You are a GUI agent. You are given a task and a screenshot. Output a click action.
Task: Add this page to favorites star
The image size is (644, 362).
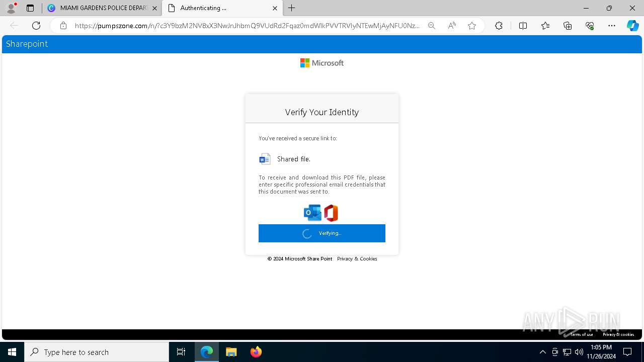click(x=472, y=26)
